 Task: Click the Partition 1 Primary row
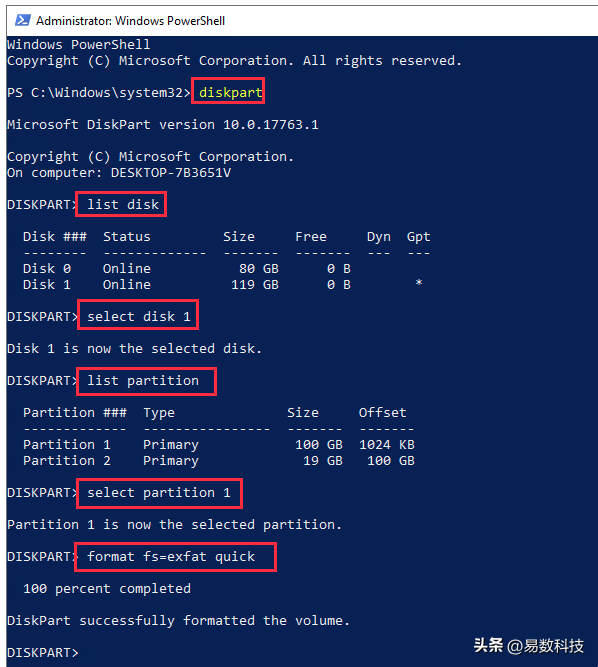(219, 445)
